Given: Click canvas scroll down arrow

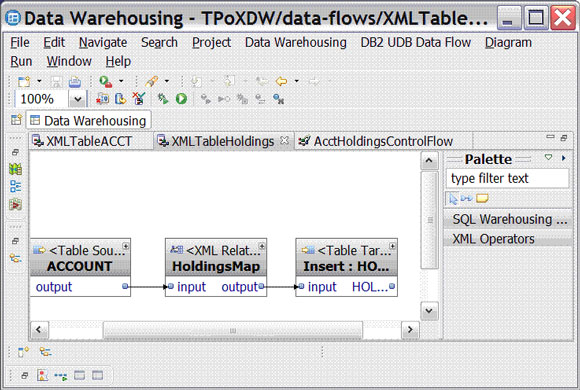Looking at the screenshot, I should (429, 310).
